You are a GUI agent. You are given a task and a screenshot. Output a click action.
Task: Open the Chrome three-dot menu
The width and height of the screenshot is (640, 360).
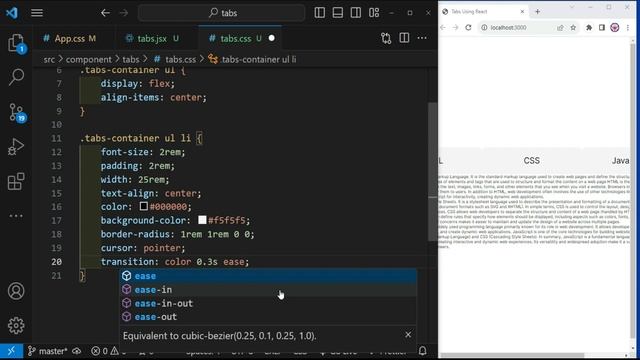pos(628,28)
